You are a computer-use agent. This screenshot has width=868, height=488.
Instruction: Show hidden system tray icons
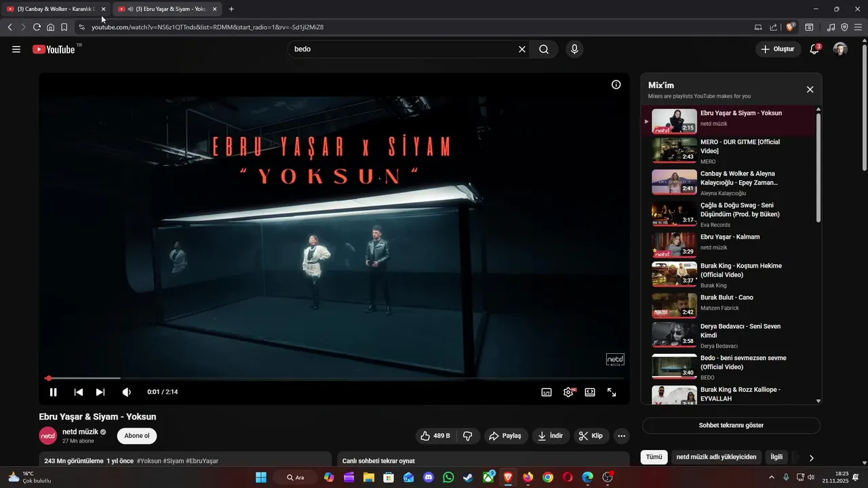(771, 477)
